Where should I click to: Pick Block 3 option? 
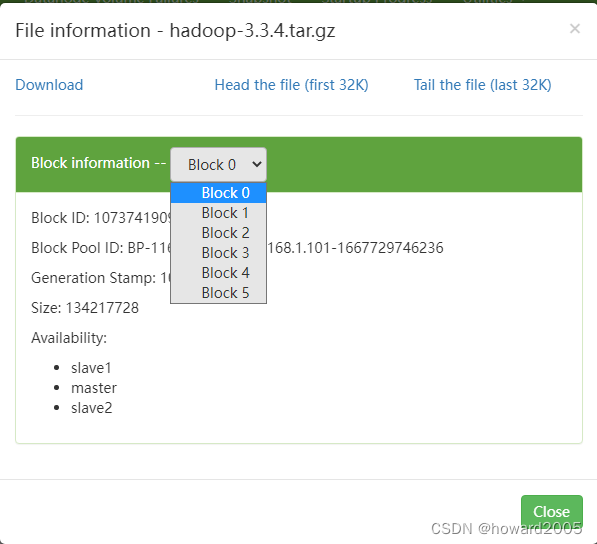pyautogui.click(x=218, y=253)
